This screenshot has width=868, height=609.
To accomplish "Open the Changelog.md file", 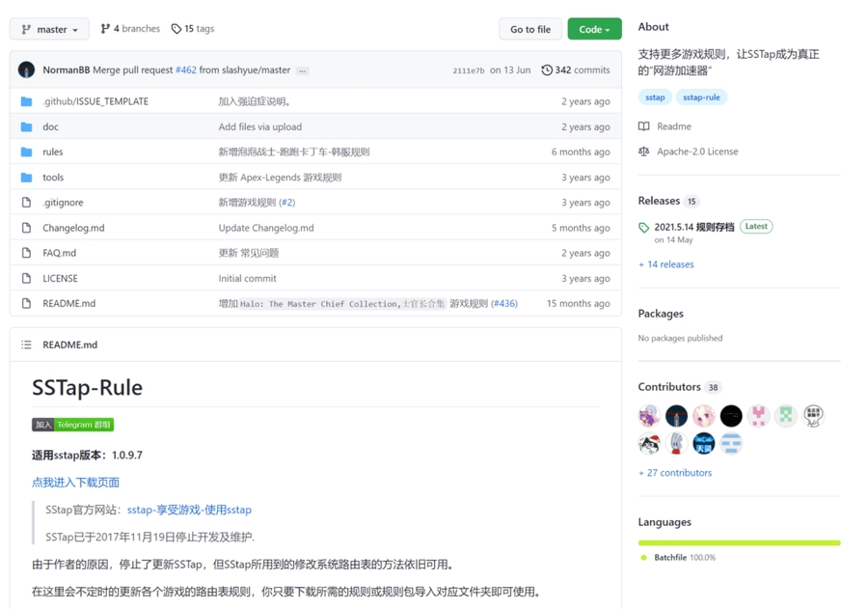I will [73, 228].
